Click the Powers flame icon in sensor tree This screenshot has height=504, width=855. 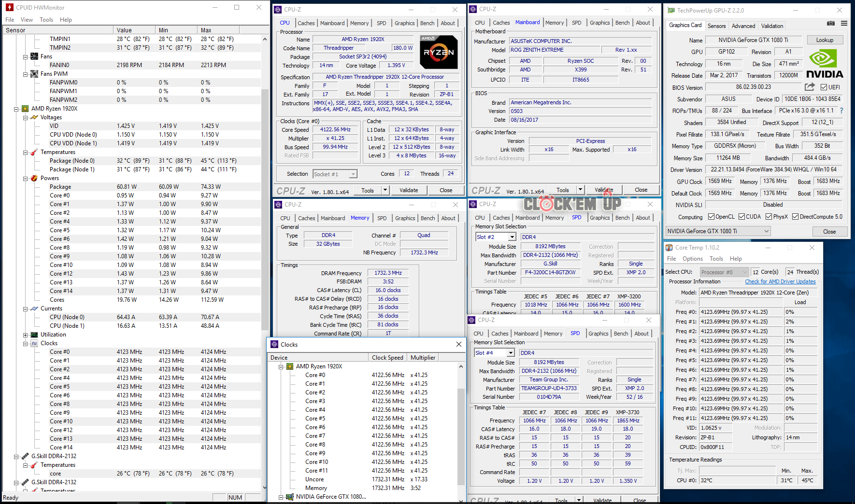click(x=34, y=178)
